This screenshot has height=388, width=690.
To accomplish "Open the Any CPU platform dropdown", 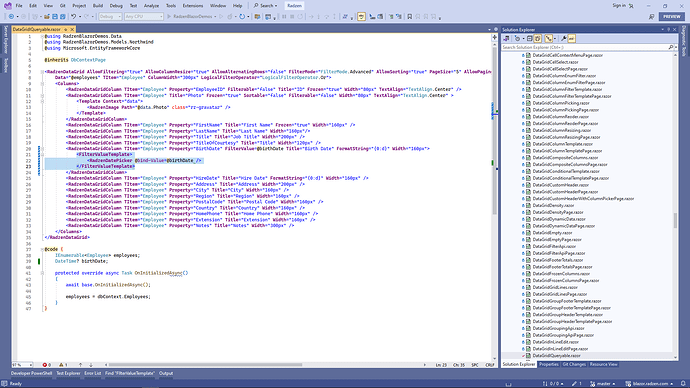I will (143, 17).
